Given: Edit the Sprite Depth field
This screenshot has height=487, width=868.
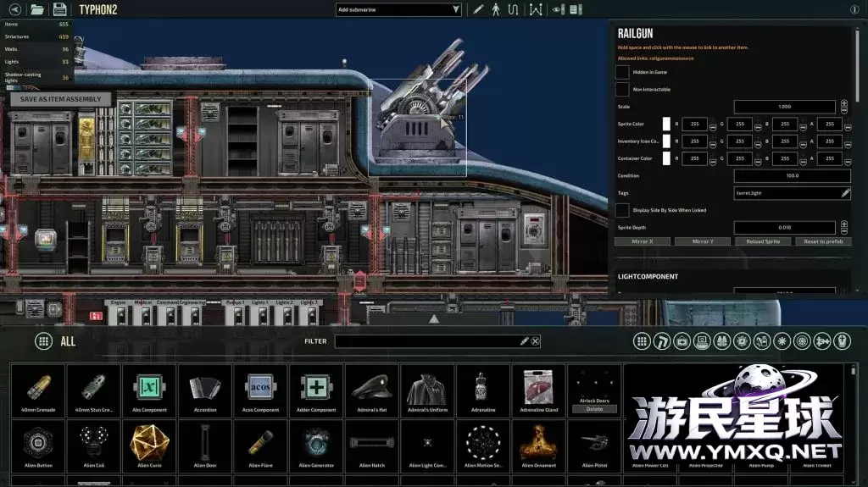Looking at the screenshot, I should 784,228.
